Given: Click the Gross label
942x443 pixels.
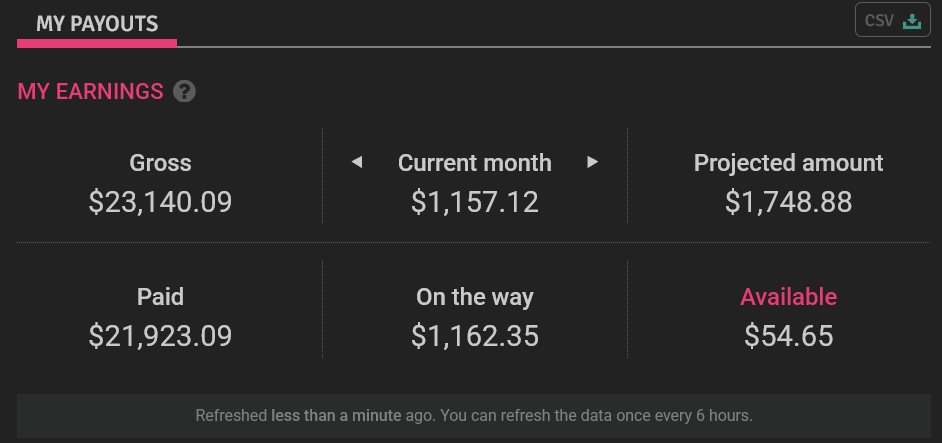Looking at the screenshot, I should pos(160,163).
